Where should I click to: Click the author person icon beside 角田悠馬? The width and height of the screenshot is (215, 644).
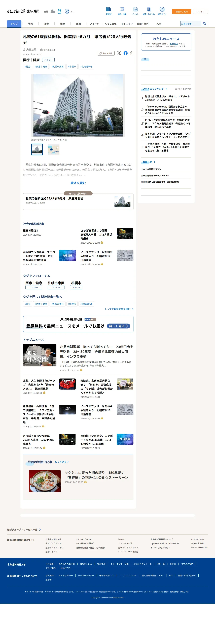pyautogui.click(x=24, y=50)
